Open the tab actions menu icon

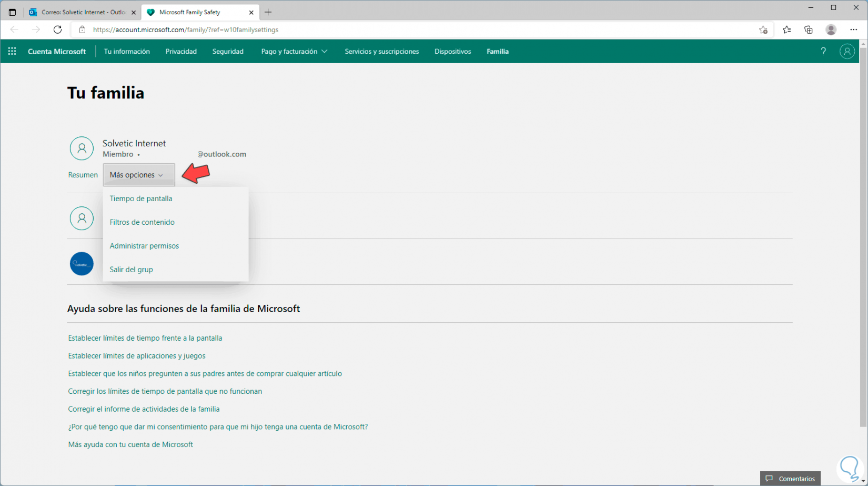pyautogui.click(x=12, y=12)
